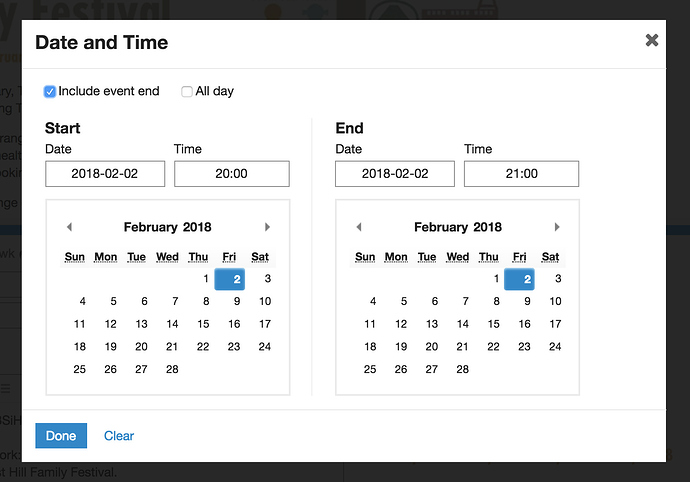Choose February 24 in End calendar

[555, 346]
